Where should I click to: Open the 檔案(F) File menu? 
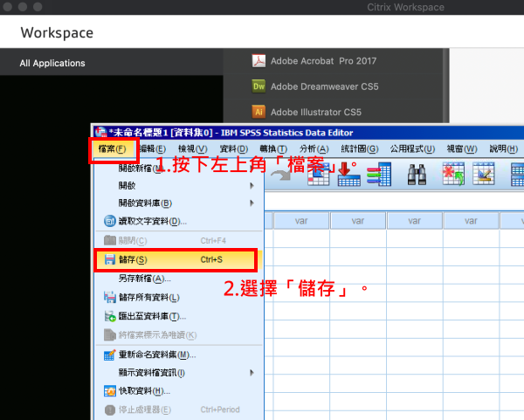(113, 149)
